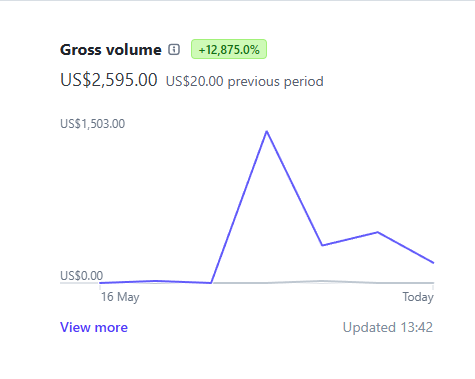Click the rising slope of the blue line
The width and height of the screenshot is (475, 379).
pos(239,207)
